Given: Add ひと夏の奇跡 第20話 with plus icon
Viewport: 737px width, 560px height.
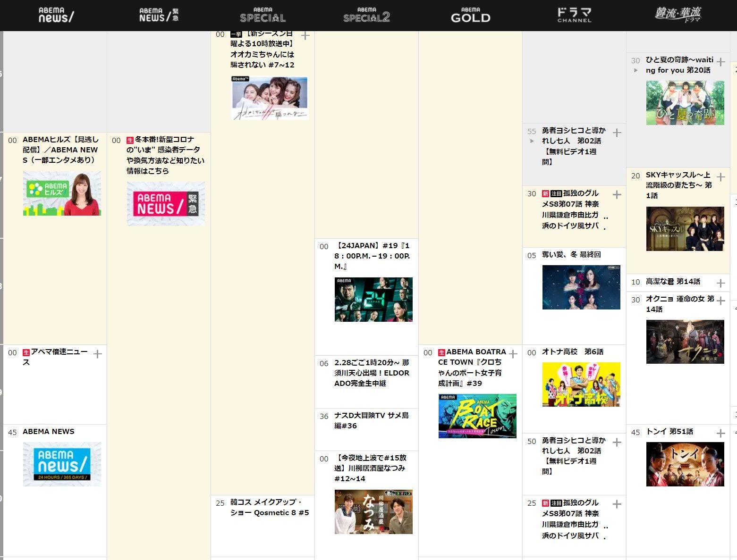Looking at the screenshot, I should click(x=720, y=62).
